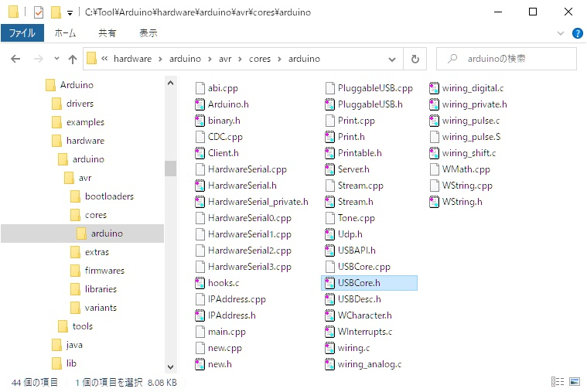
Task: Select the firmwares folder in tree
Action: [x=104, y=271]
